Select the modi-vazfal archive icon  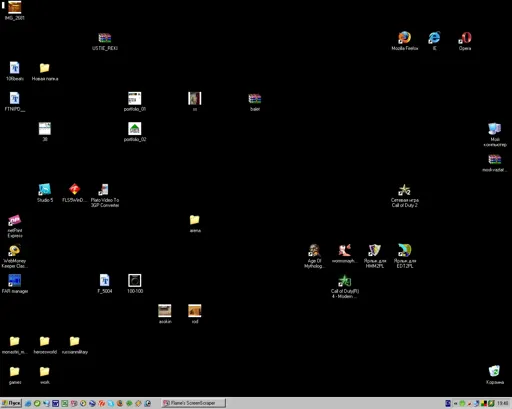[x=495, y=159]
